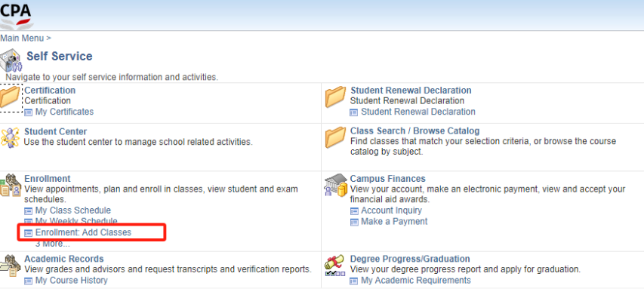Open Class Search / Browse Catalog heading
This screenshot has width=644, height=301.
414,131
